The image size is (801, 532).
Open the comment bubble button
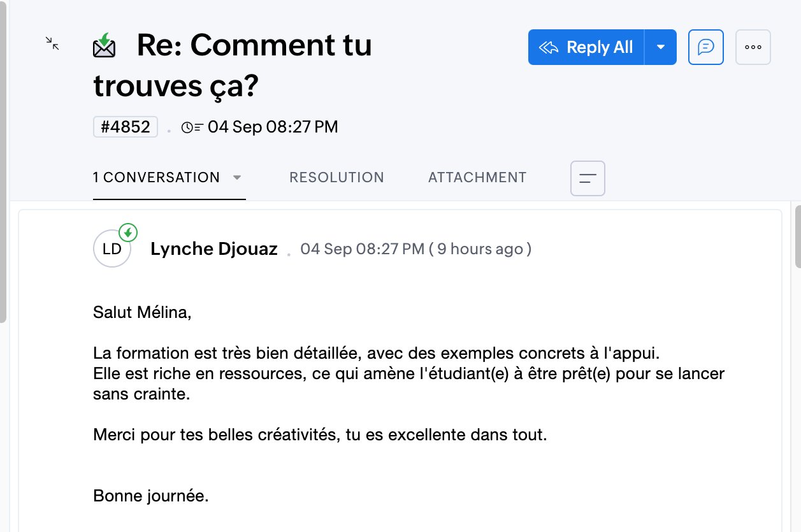(705, 47)
